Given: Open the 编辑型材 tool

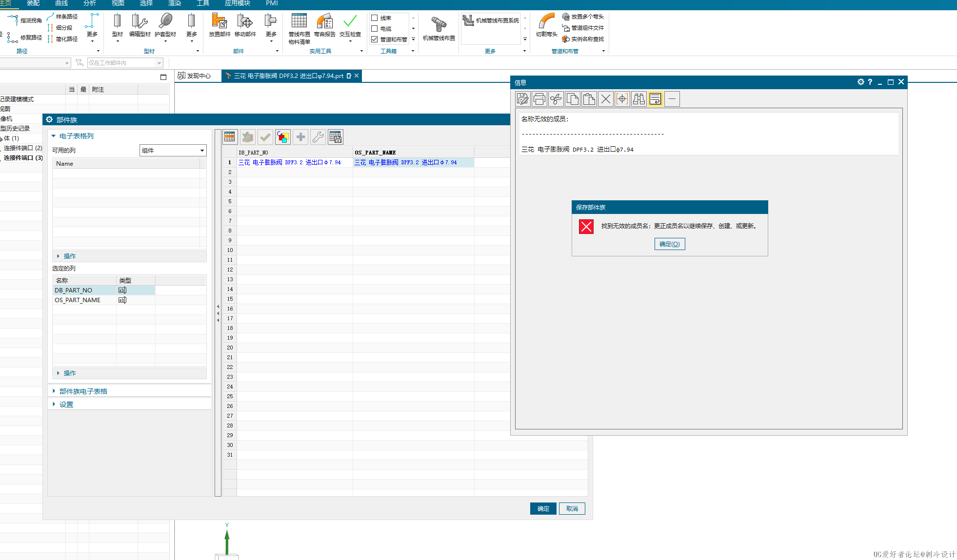Looking at the screenshot, I should [140, 25].
